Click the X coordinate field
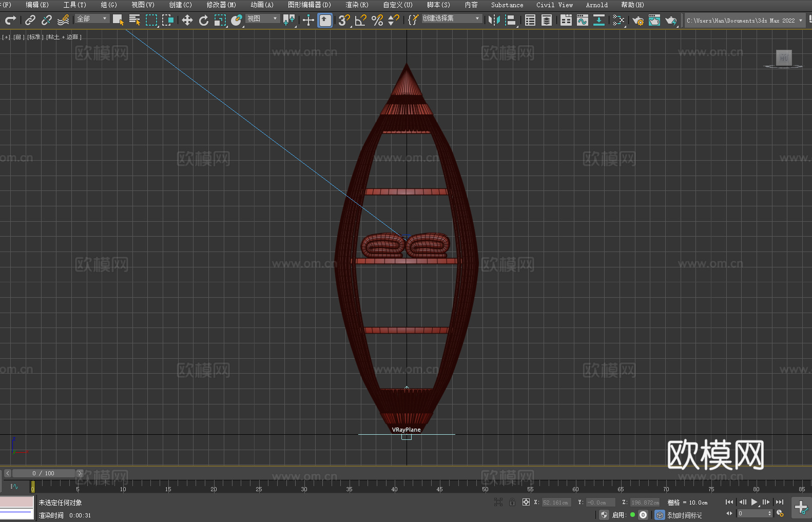812x522 pixels. (x=556, y=502)
